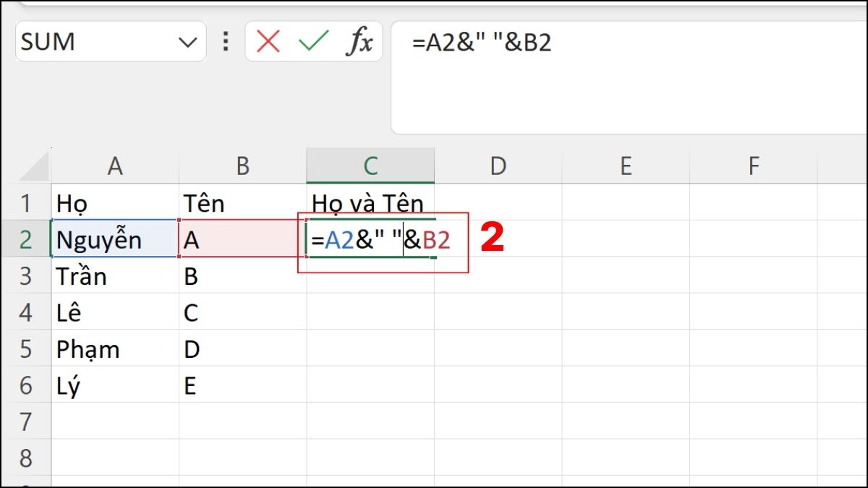Screen dimensions: 868x488
Task: Open the Name Box dropdown arrow
Action: [187, 41]
